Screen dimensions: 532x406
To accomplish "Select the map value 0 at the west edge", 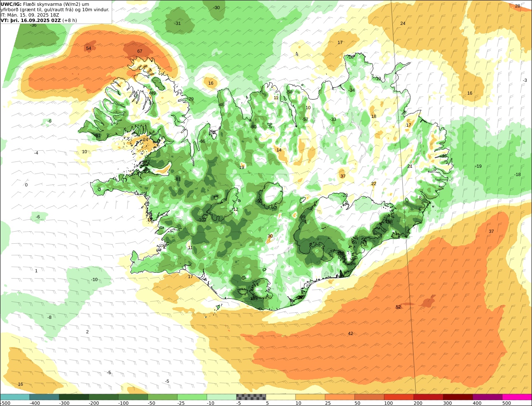I will pos(26,185).
